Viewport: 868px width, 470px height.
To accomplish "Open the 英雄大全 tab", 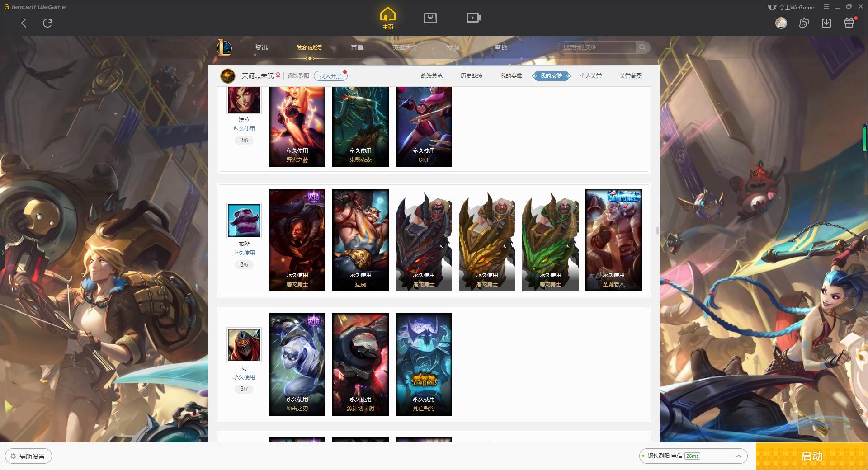I will (x=405, y=47).
